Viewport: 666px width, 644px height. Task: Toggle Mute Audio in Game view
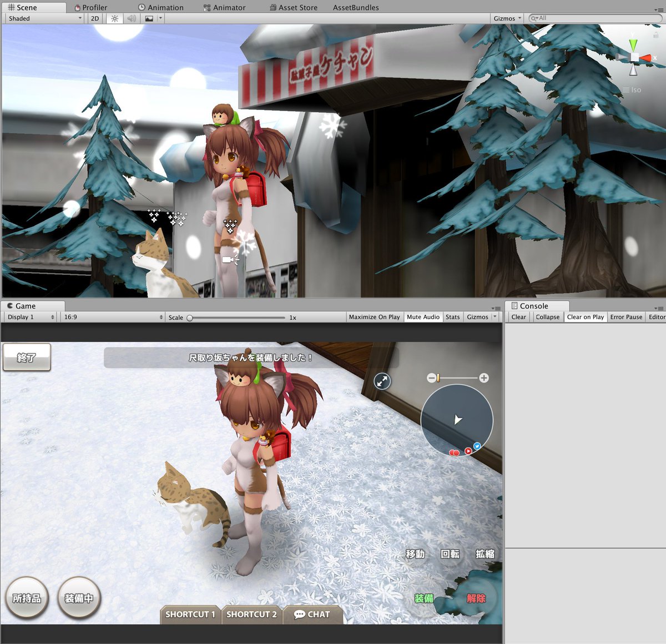[423, 317]
